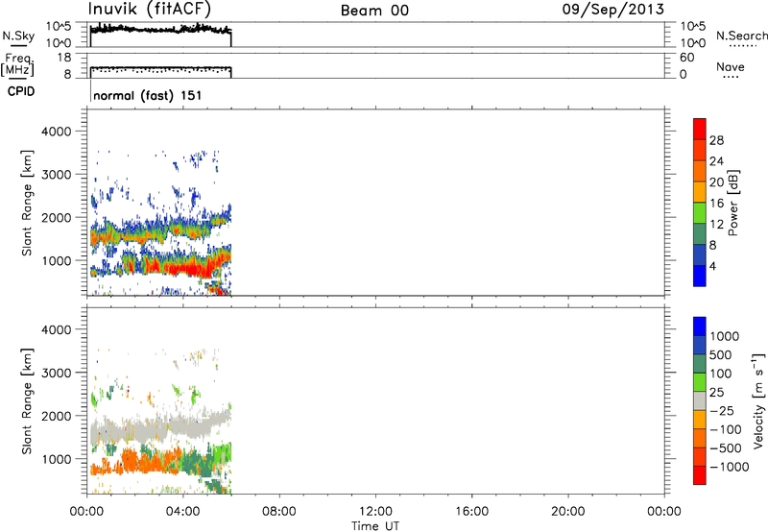
Task: Click the 'normal (fast) 151' mode text
Action: coord(148,95)
